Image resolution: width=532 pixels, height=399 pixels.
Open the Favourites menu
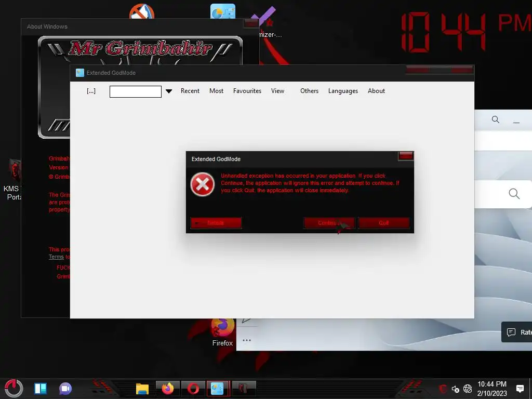(247, 91)
